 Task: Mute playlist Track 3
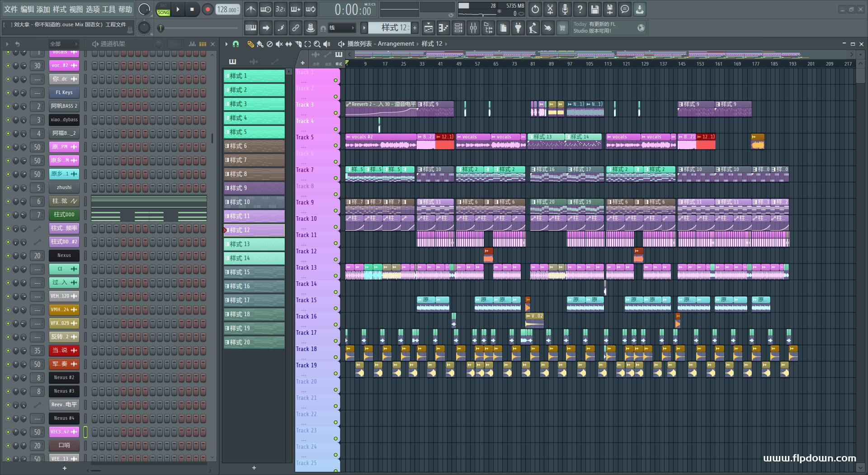pos(335,113)
